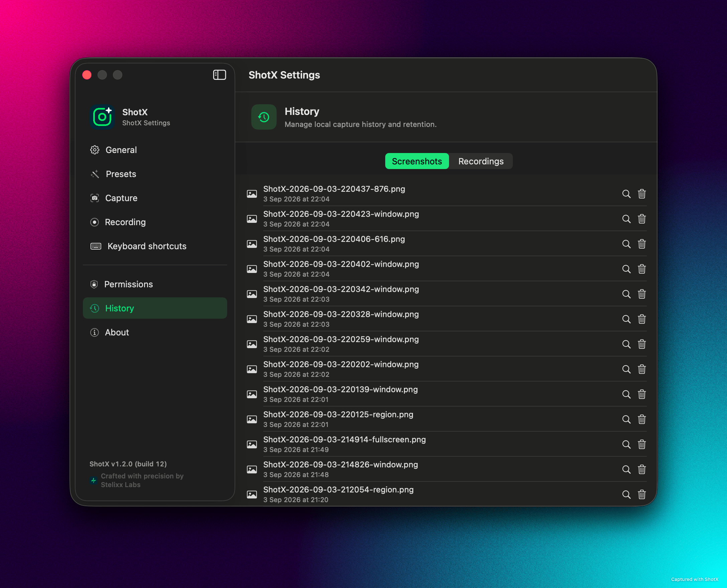Click magnifier on 220139-window.png row

(626, 394)
